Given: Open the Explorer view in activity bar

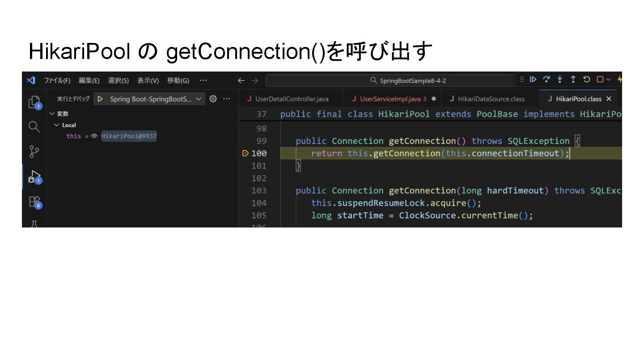Looking at the screenshot, I should tap(34, 102).
